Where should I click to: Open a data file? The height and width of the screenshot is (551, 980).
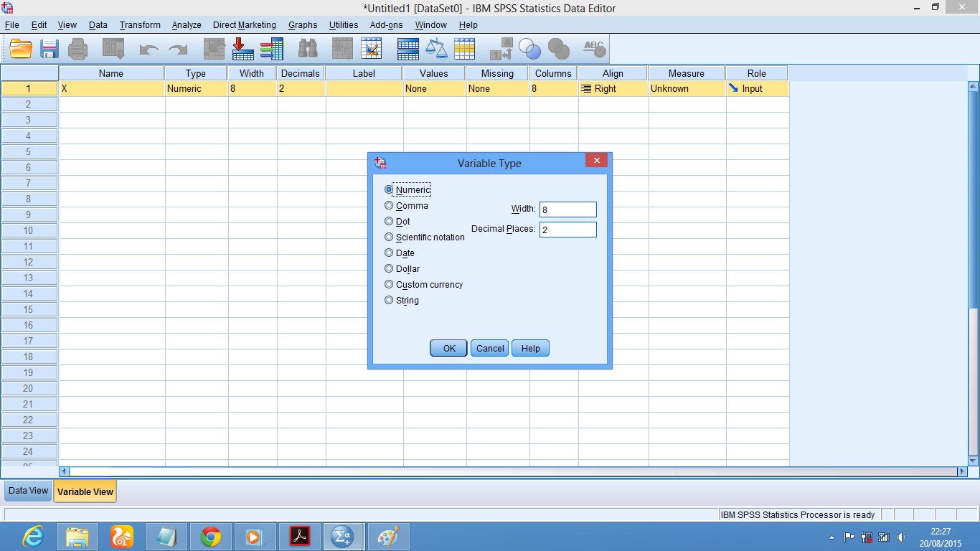tap(20, 49)
